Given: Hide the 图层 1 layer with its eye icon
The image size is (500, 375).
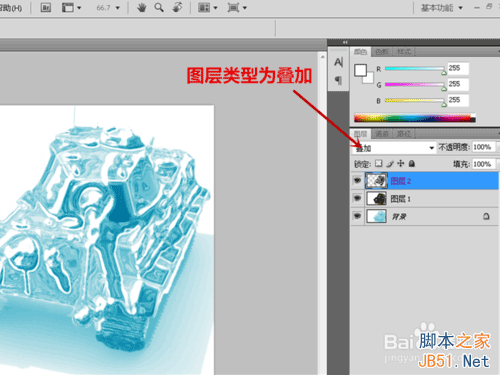Looking at the screenshot, I should point(357,198).
